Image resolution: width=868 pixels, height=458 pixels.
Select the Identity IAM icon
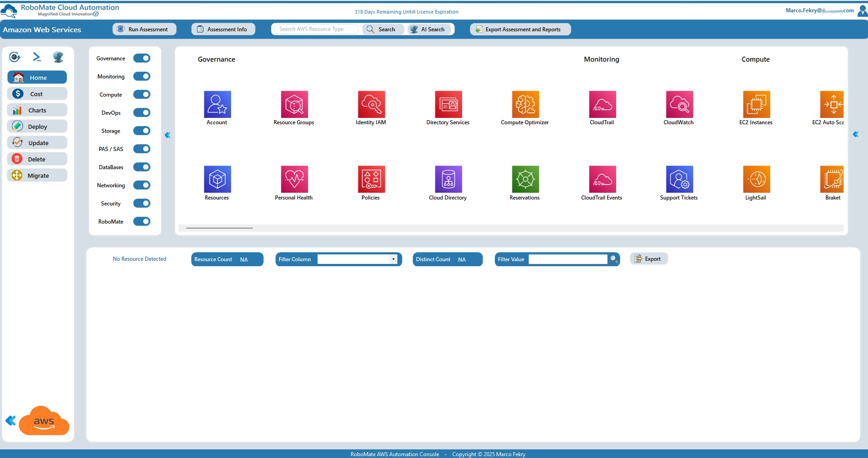coord(371,104)
